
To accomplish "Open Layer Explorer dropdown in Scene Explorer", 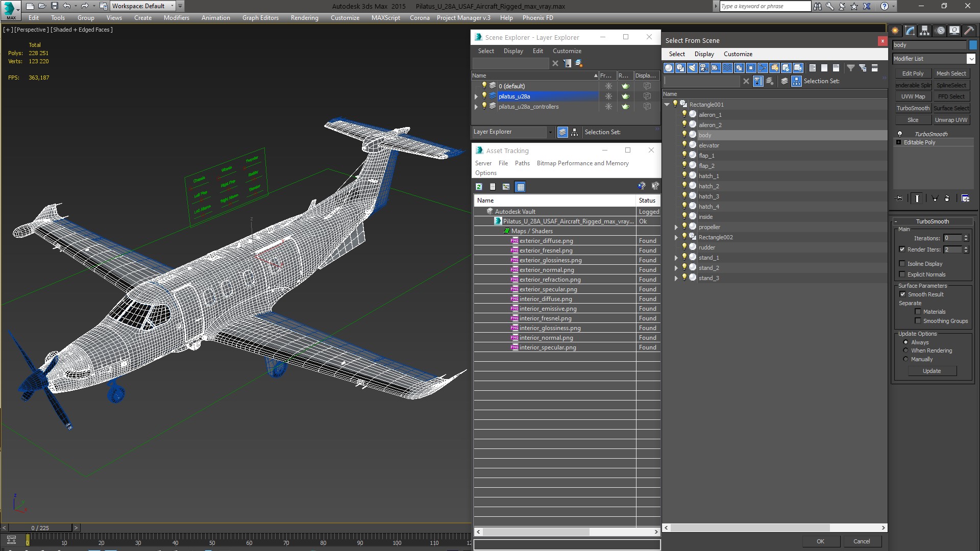I will click(550, 132).
